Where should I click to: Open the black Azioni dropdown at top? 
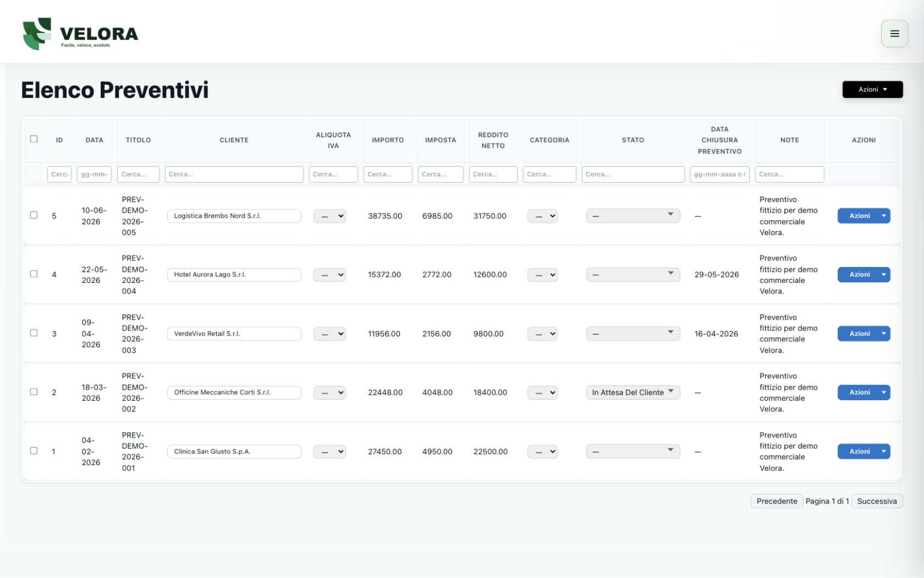(x=872, y=89)
